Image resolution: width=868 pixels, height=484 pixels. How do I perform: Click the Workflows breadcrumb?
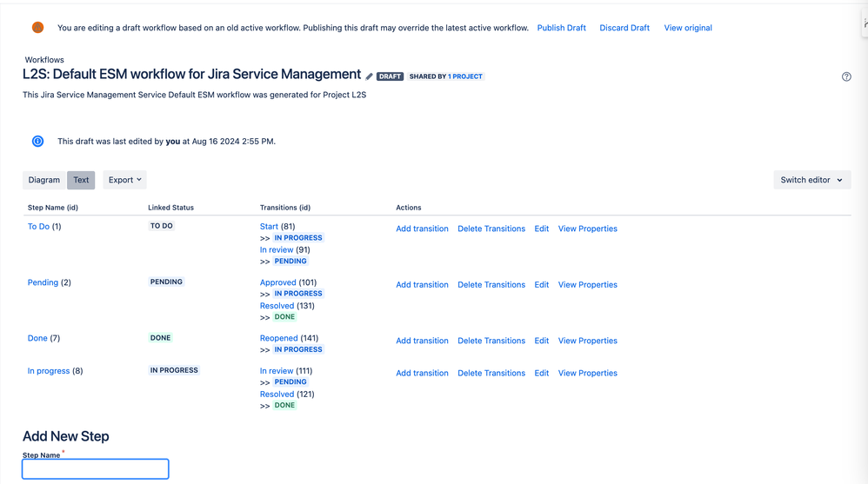coord(44,60)
